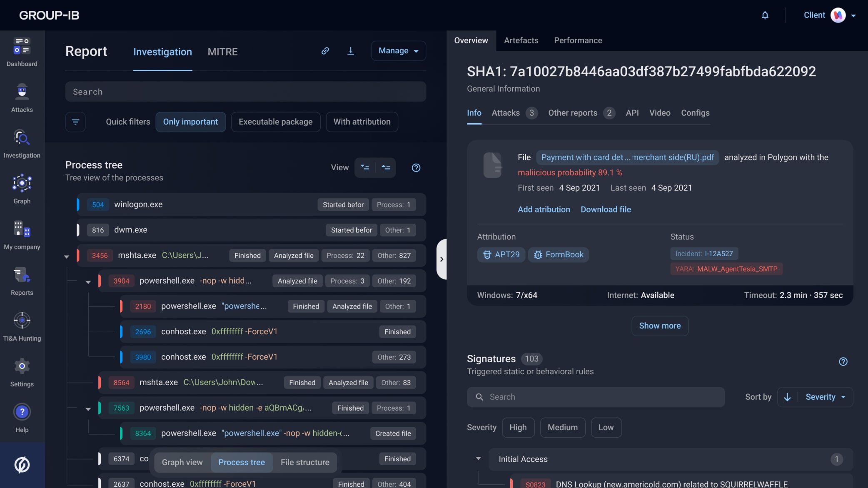Enable the With attribution filter
868x488 pixels.
coord(362,122)
